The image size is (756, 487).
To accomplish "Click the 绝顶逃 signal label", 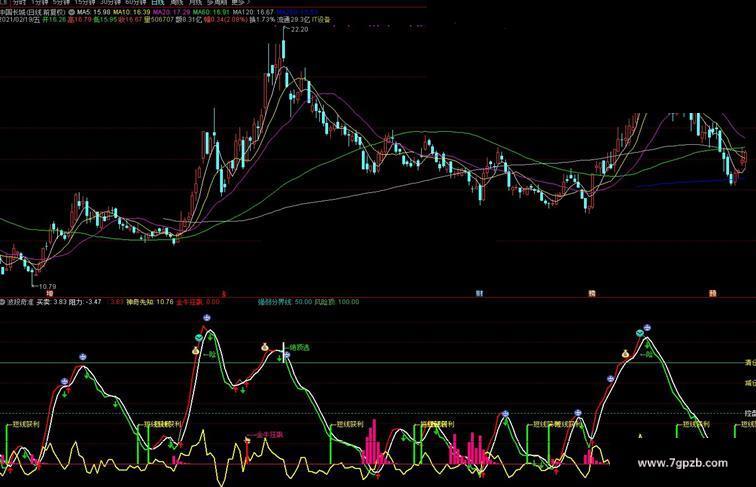I will [x=299, y=347].
